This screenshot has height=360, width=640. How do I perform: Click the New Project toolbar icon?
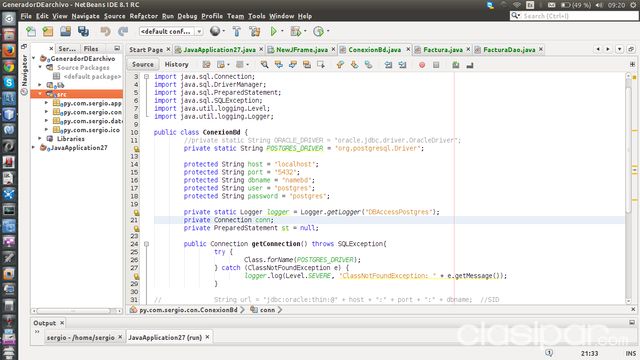[x=48, y=31]
